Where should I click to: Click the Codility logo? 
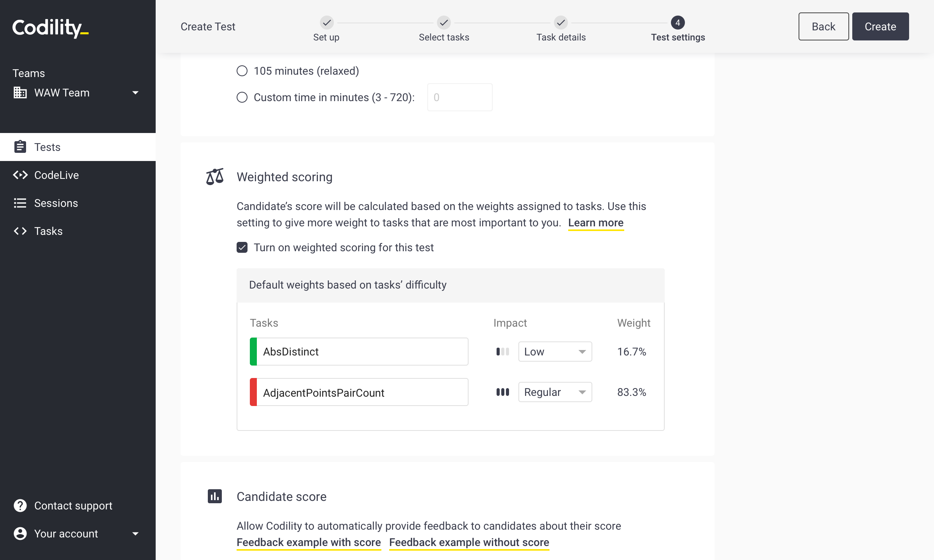51,28
